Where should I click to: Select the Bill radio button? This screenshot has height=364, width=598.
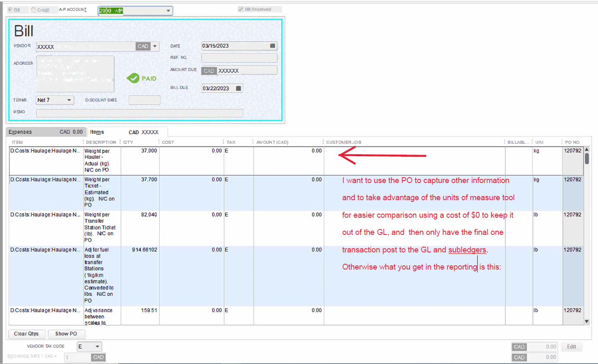pyautogui.click(x=10, y=9)
